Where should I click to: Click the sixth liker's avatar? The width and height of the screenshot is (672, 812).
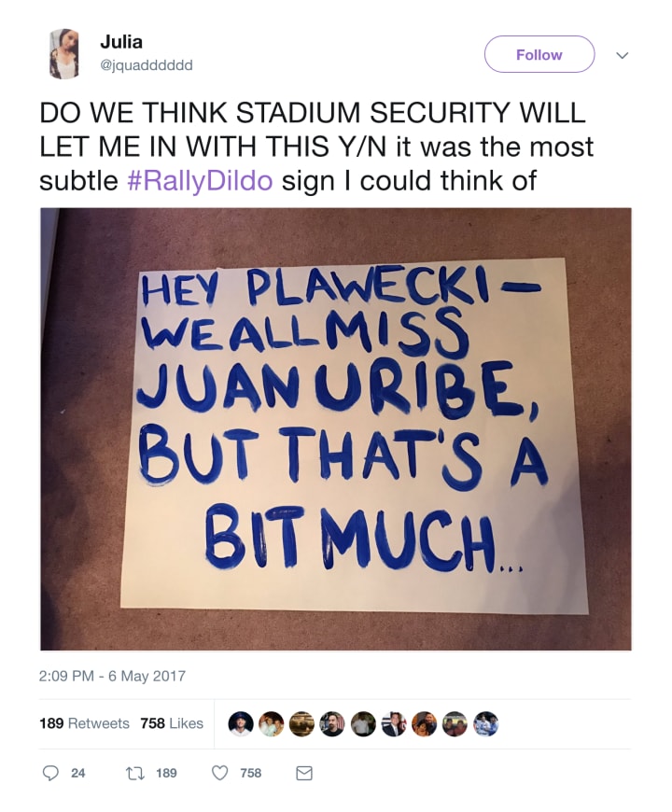(x=394, y=724)
